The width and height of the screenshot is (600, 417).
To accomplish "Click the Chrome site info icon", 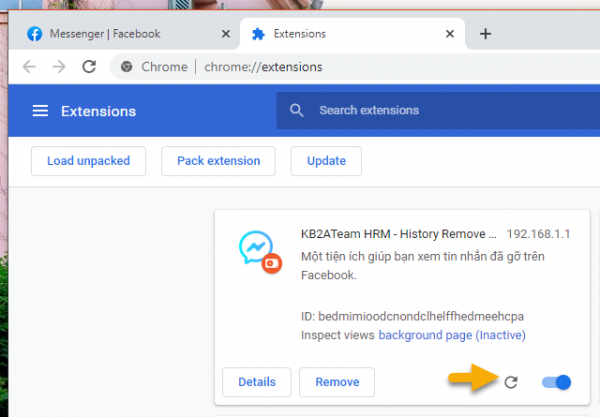I will [x=127, y=67].
